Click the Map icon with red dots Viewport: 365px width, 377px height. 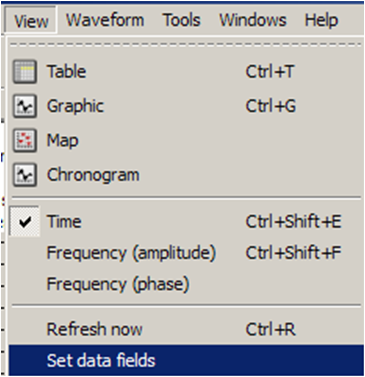pos(25,141)
